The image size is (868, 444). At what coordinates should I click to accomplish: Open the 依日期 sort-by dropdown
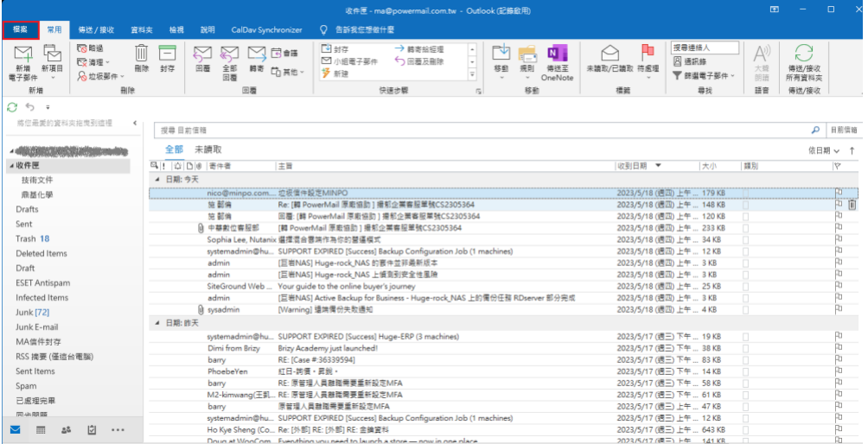824,150
